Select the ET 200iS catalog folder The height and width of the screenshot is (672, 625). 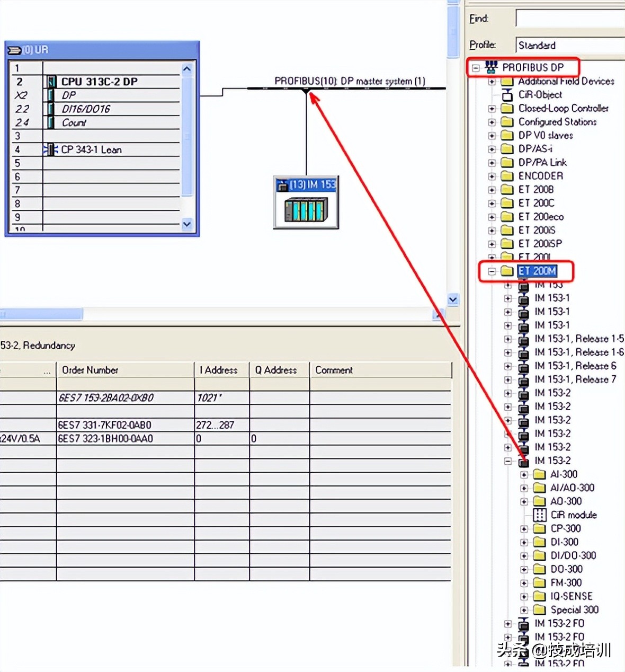point(537,230)
